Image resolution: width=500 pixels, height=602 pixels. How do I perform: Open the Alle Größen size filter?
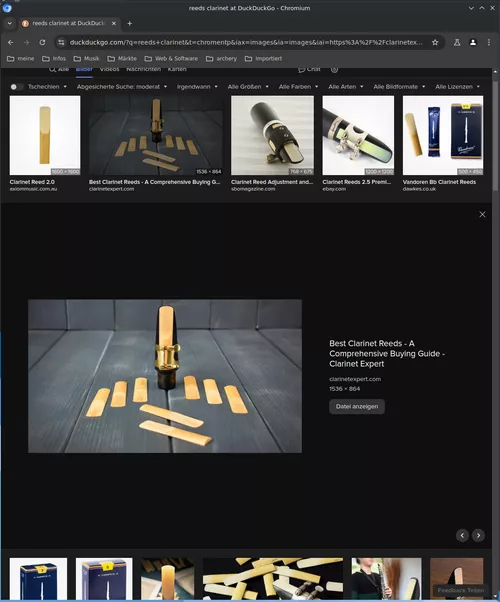tap(248, 87)
